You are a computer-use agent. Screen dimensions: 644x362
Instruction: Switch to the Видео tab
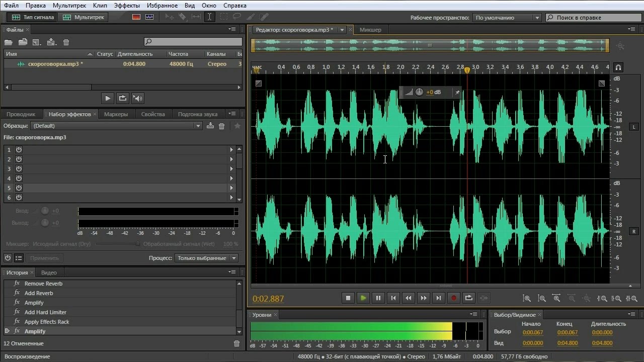pyautogui.click(x=49, y=273)
